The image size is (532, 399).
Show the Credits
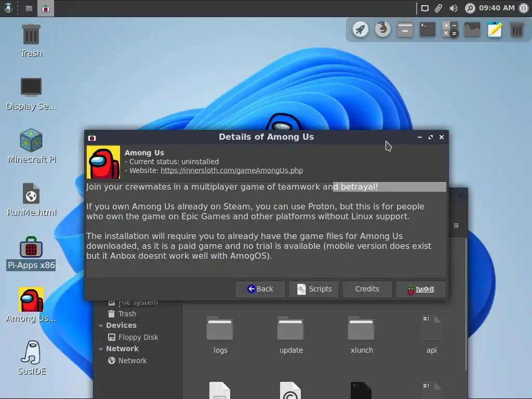coord(367,289)
